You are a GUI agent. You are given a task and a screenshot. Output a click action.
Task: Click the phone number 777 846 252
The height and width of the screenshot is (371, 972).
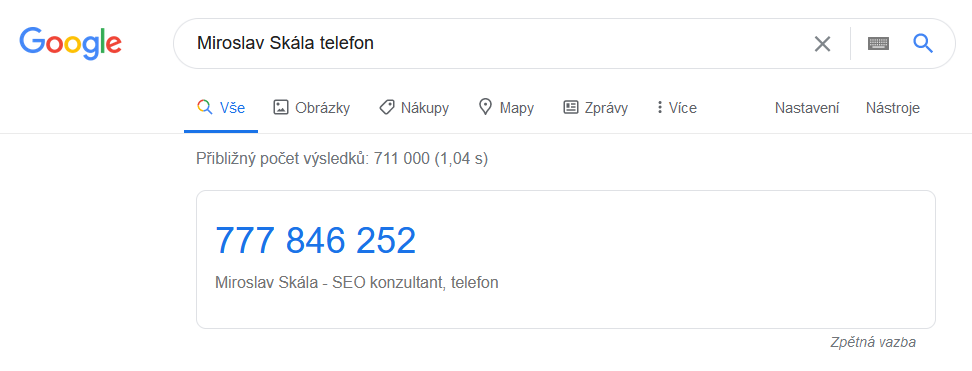(316, 240)
